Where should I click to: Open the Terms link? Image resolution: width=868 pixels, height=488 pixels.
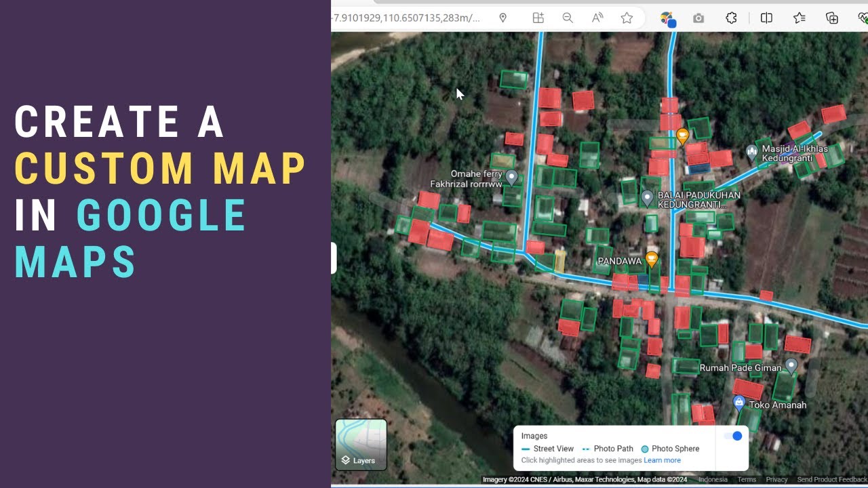(x=747, y=479)
